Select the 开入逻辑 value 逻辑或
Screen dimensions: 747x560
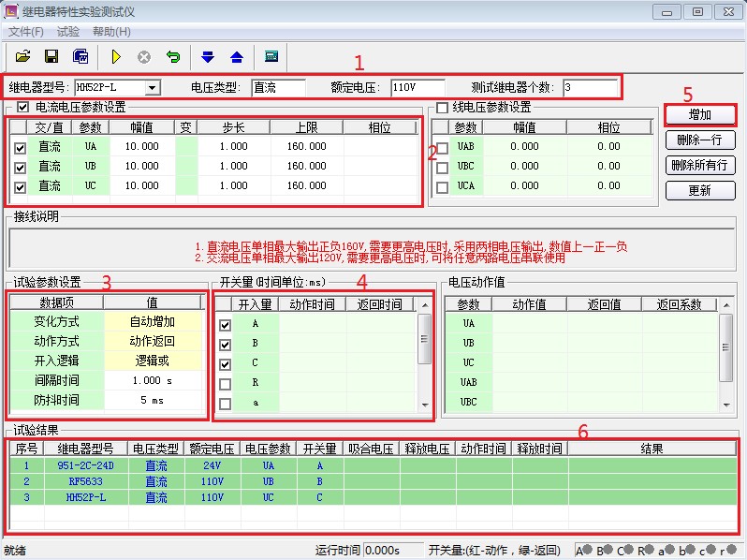(153, 361)
